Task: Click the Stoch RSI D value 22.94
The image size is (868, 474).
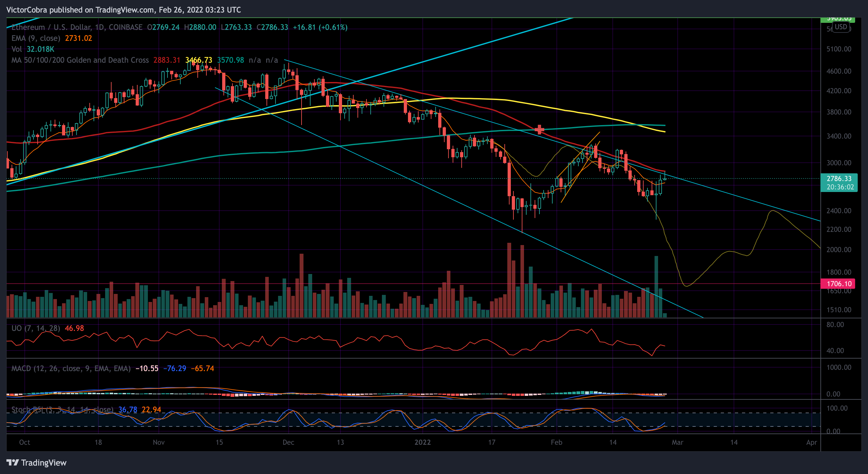Action: pos(151,410)
